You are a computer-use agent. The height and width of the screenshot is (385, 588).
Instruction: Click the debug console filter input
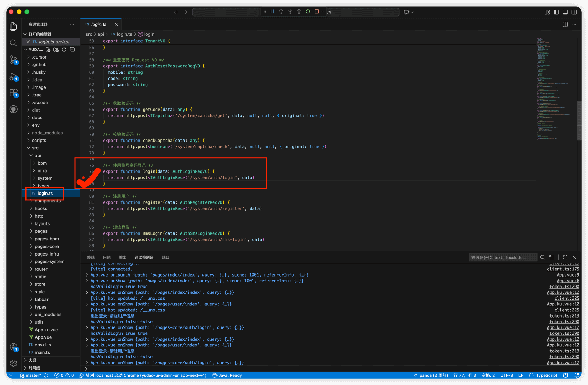[x=502, y=257]
